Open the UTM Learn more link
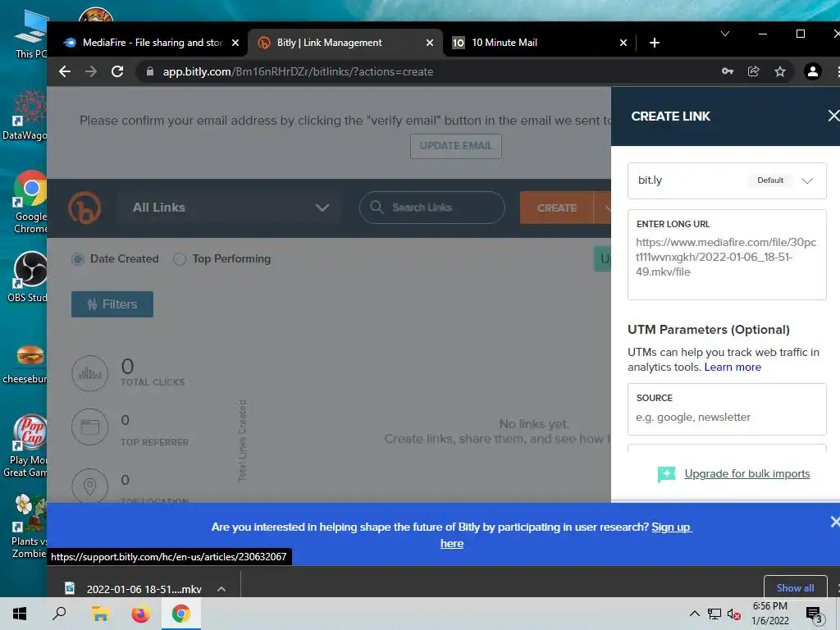 pyautogui.click(x=733, y=367)
